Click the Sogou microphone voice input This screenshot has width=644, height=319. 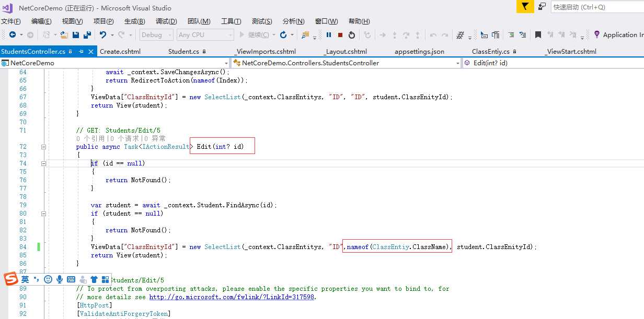(60, 280)
